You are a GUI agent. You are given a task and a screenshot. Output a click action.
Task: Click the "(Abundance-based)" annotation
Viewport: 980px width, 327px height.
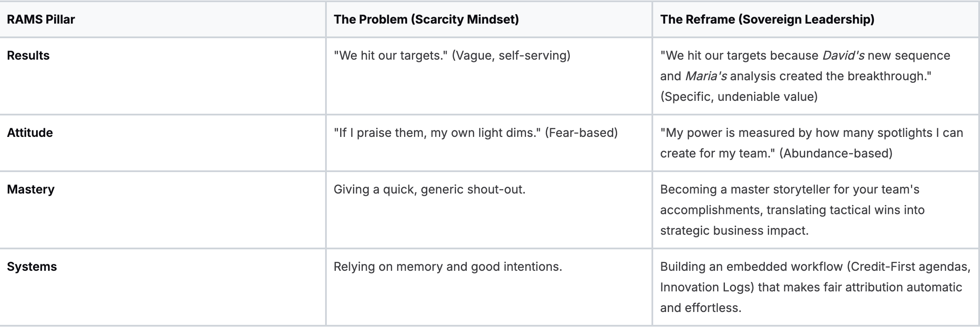tap(835, 153)
